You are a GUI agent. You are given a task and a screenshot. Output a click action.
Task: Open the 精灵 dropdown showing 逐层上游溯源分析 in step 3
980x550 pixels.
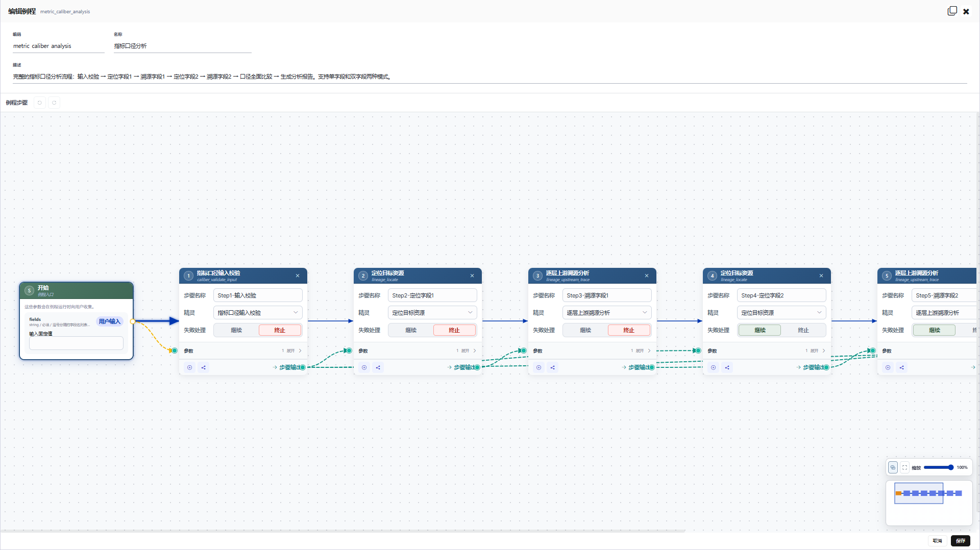[x=607, y=313]
